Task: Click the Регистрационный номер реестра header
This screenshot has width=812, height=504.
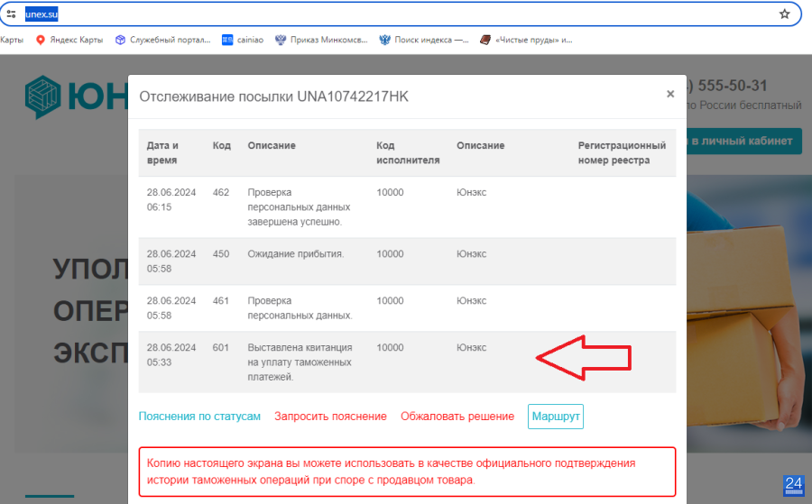Action: pos(622,152)
